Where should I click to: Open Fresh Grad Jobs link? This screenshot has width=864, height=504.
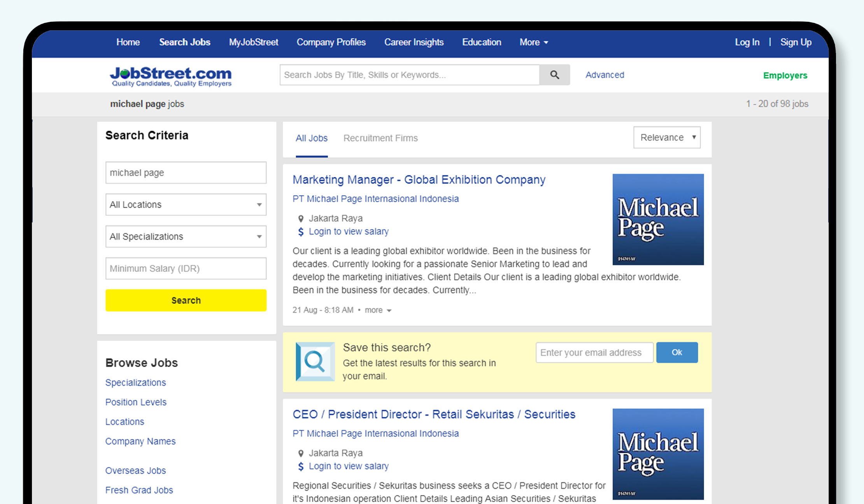coord(139,490)
